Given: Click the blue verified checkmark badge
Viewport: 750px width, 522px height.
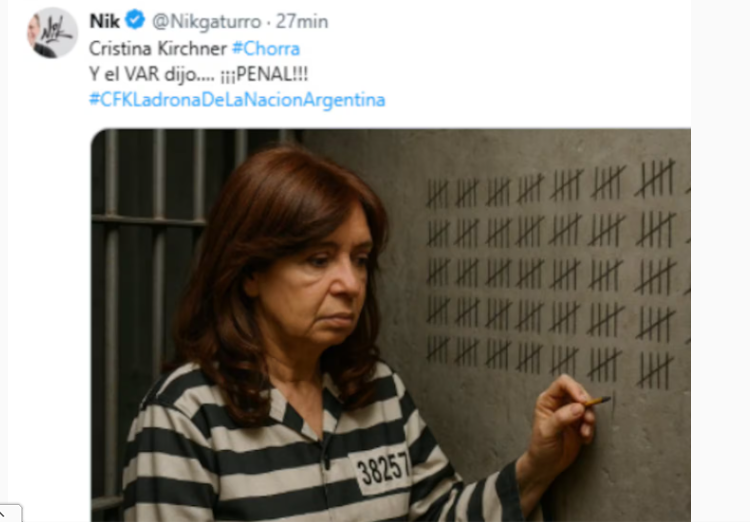Looking at the screenshot, I should pos(135,20).
